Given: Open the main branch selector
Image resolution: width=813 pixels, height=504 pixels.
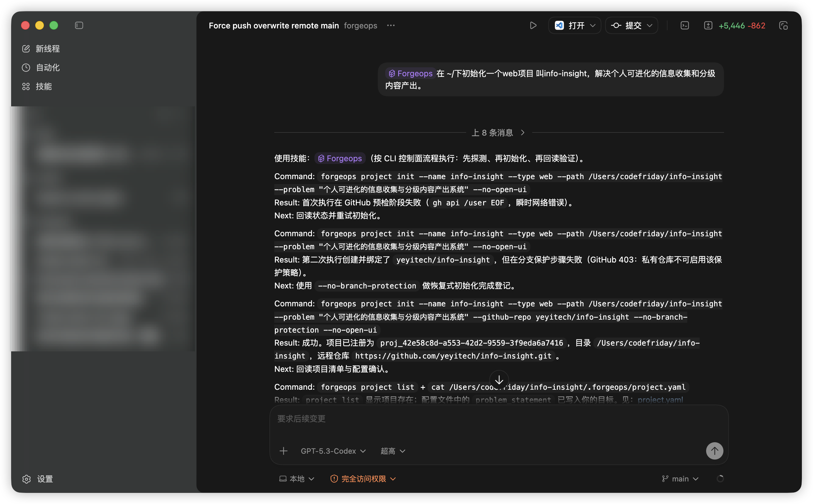Looking at the screenshot, I should [x=679, y=479].
